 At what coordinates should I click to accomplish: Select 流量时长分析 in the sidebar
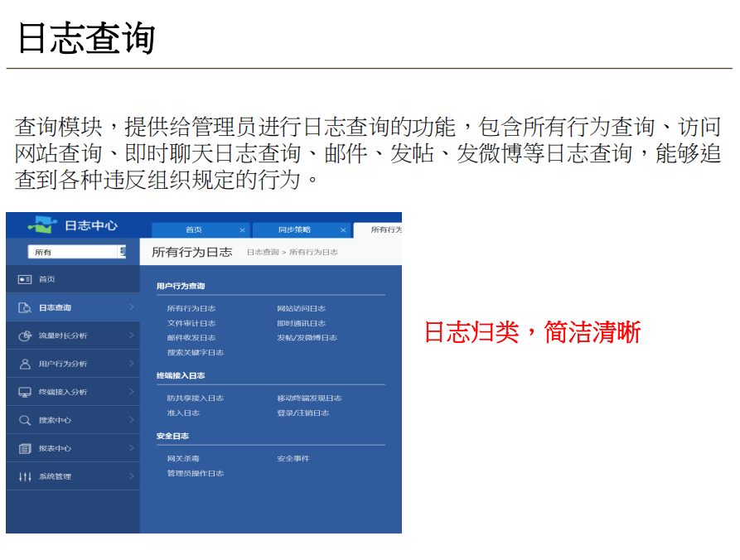coord(73,336)
